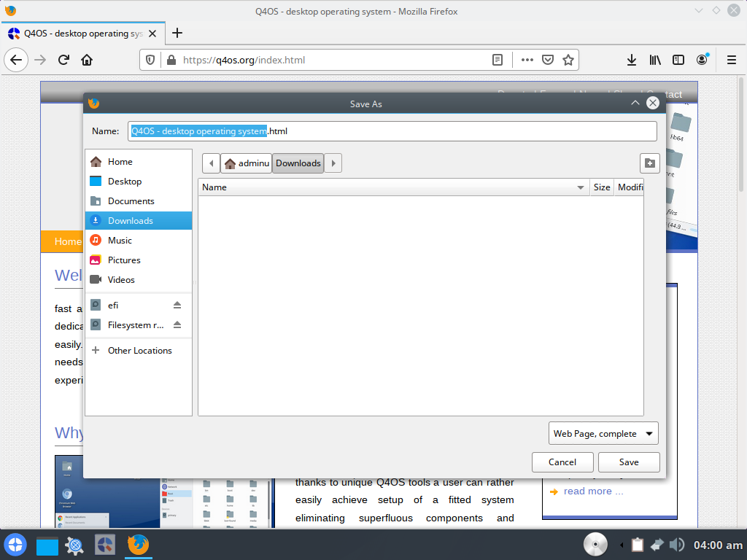Open the network globe taskbar launcher
The image size is (747, 560).
[x=75, y=545]
